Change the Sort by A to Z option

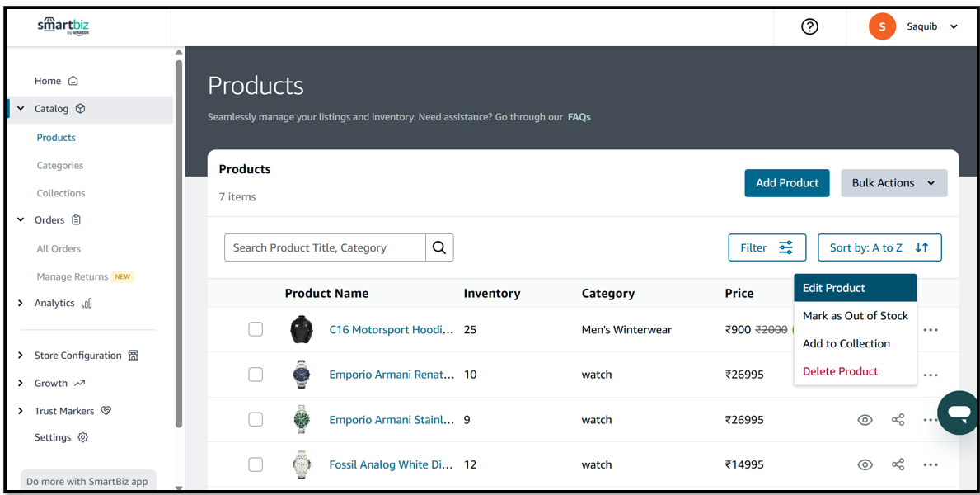pos(879,247)
